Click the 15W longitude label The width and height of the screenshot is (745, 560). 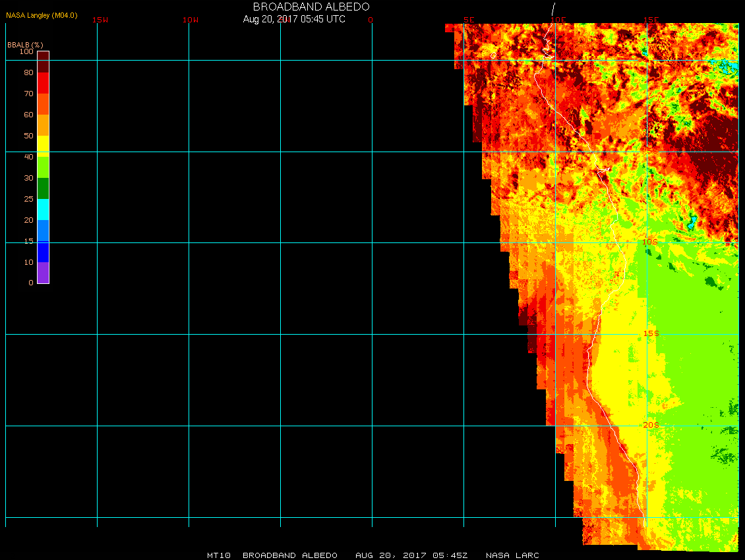[100, 20]
